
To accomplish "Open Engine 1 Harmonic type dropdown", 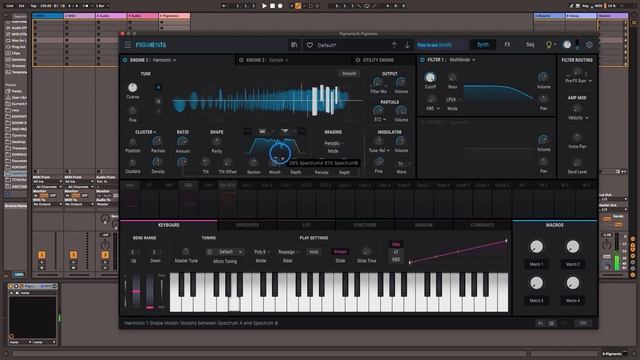I will [164, 60].
